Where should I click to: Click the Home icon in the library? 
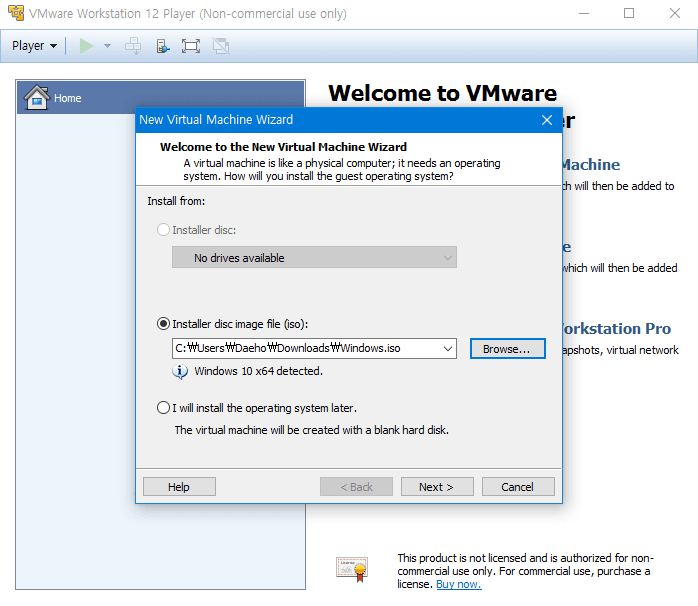pyautogui.click(x=36, y=97)
